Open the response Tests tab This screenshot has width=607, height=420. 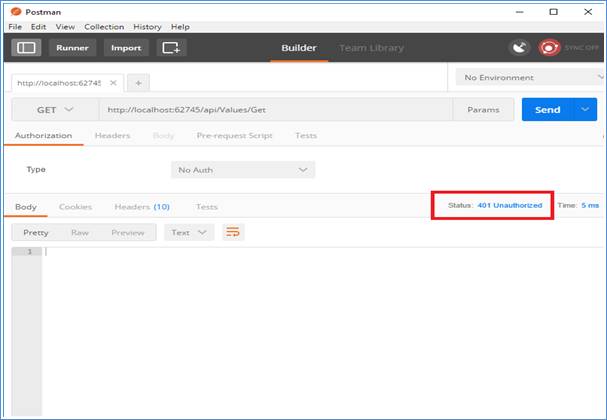(207, 207)
